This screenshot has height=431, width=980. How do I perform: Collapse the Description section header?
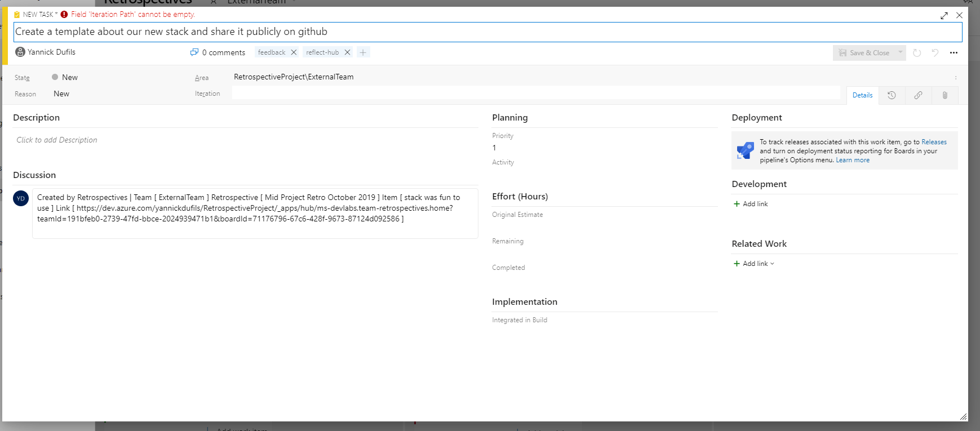click(x=36, y=118)
